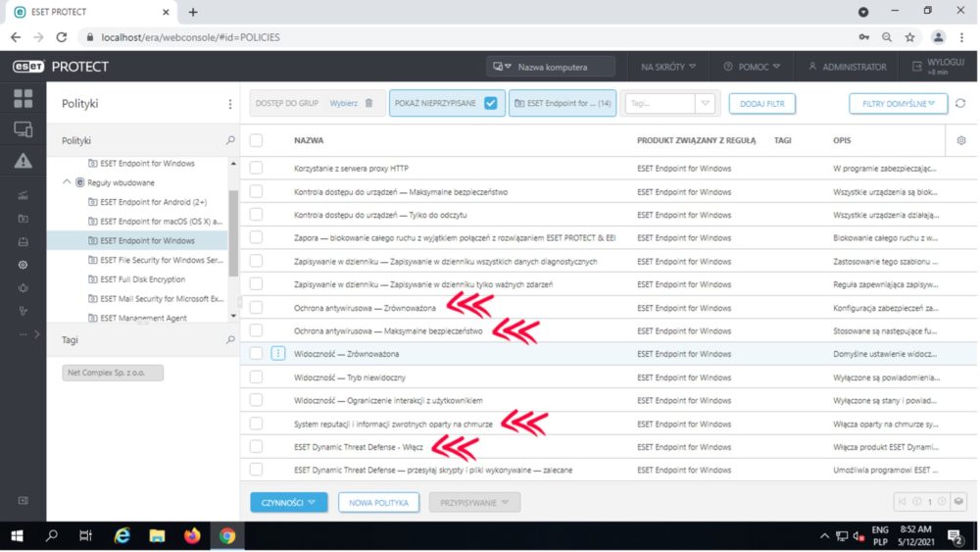Screen dimensions: 980x552
Task: Select ESET Endpoint for Android (2+) in tree
Action: pos(154,202)
